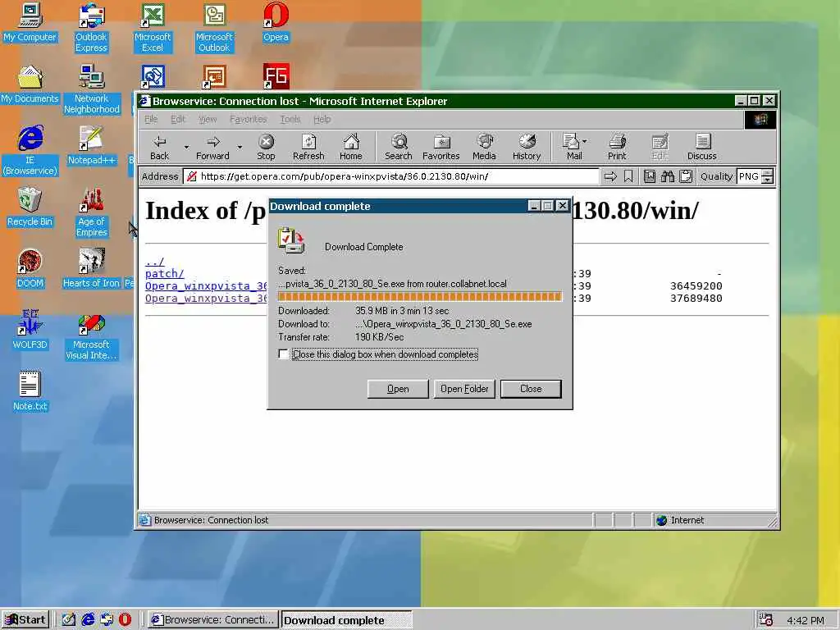The height and width of the screenshot is (630, 840).
Task: Click the Start button
Action: coord(25,620)
